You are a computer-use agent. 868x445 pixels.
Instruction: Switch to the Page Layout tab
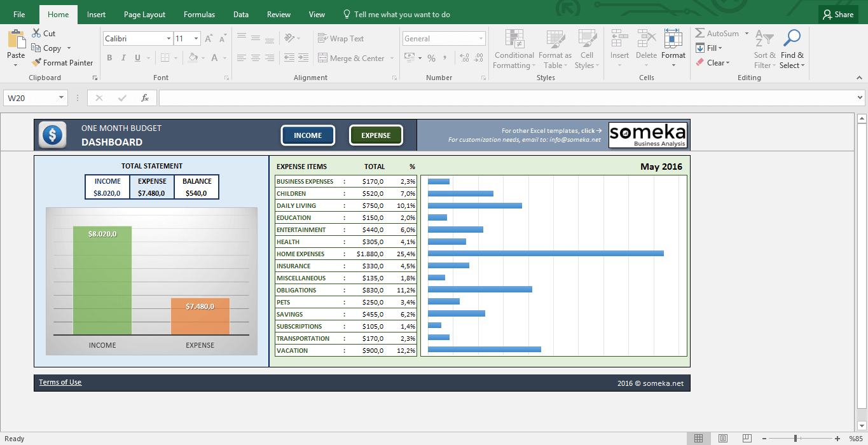point(144,15)
